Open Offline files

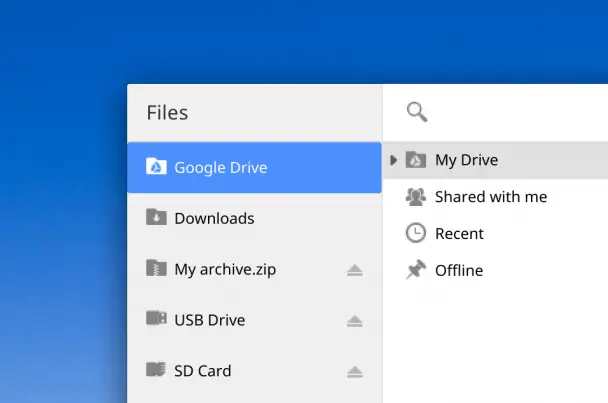tap(495, 271)
